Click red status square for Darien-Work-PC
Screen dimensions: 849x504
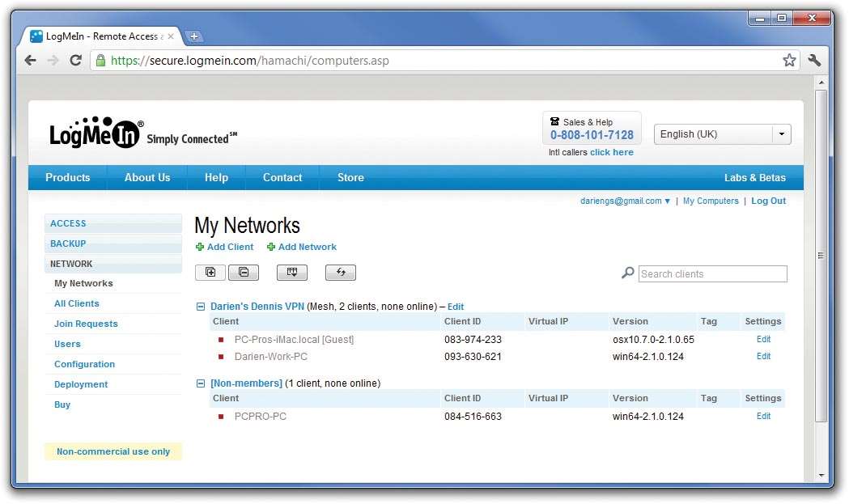pos(221,357)
